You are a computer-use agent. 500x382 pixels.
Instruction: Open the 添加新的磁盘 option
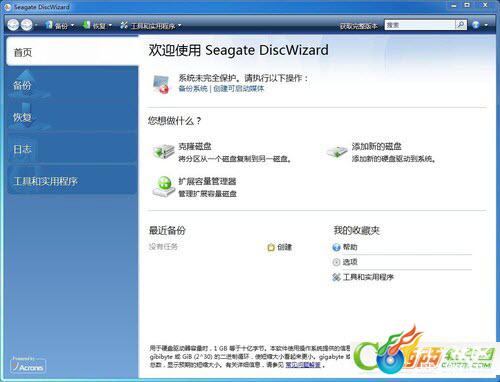tap(377, 146)
